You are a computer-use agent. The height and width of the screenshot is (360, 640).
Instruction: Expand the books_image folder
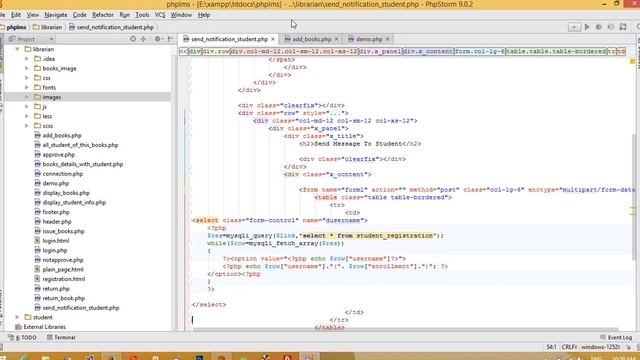coord(27,68)
